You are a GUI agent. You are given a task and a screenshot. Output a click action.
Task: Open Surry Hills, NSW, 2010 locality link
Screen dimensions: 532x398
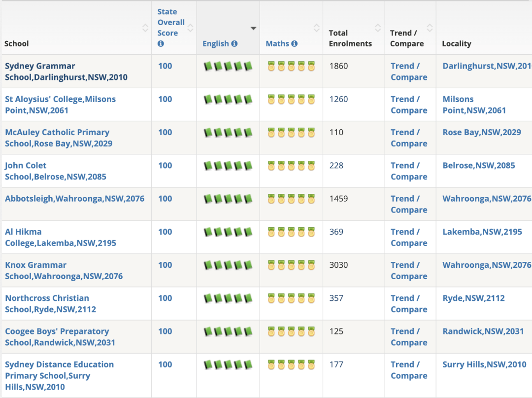tap(485, 365)
